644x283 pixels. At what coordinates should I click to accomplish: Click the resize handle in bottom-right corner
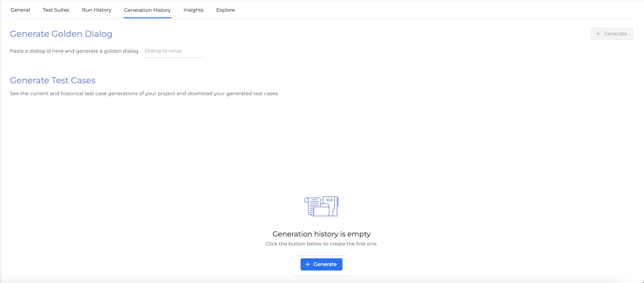[x=643, y=282]
